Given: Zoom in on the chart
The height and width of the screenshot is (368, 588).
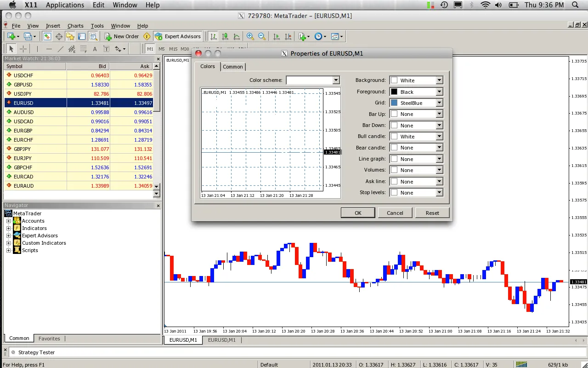Looking at the screenshot, I should [250, 36].
